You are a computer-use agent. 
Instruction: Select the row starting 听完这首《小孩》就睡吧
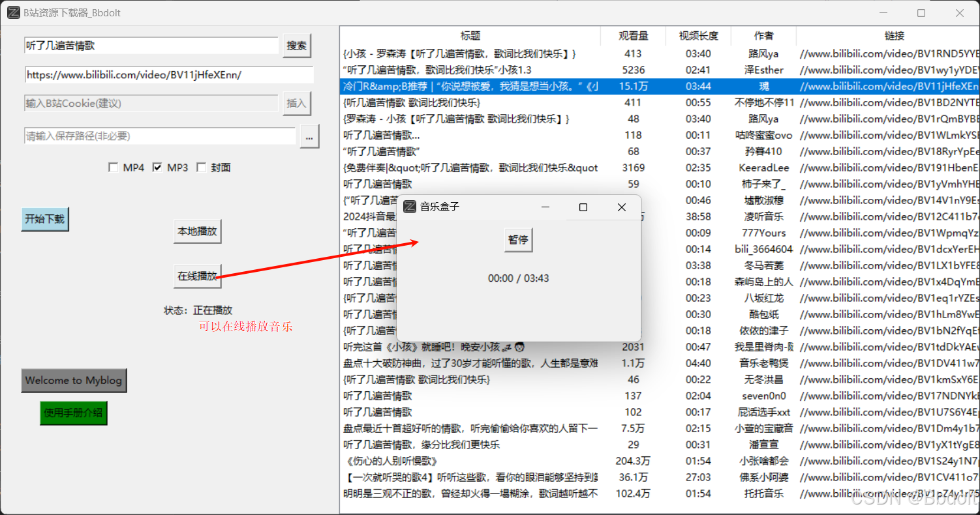(x=660, y=347)
